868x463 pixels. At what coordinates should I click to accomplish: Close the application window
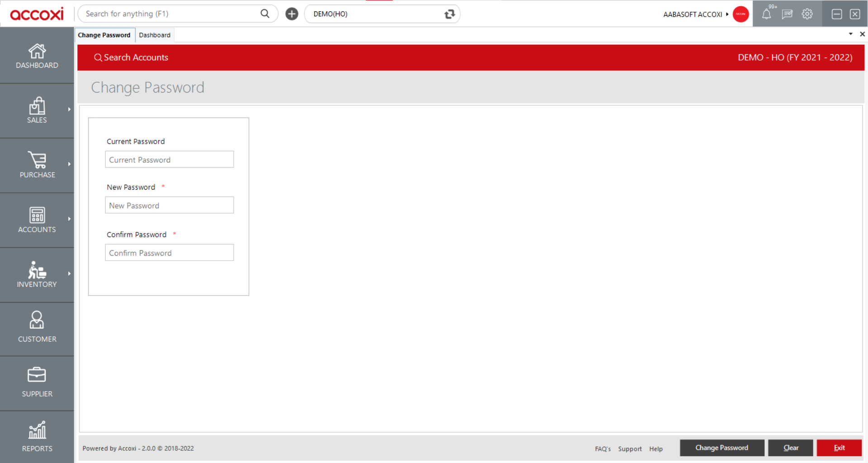click(x=855, y=14)
